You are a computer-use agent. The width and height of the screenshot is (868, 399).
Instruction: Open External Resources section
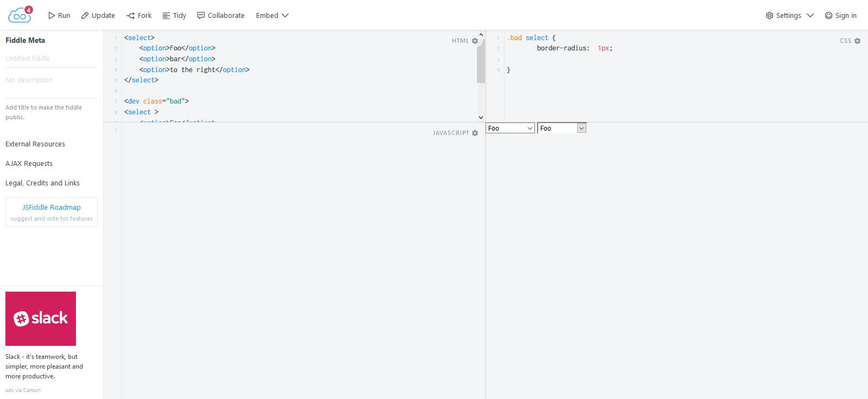coord(35,144)
